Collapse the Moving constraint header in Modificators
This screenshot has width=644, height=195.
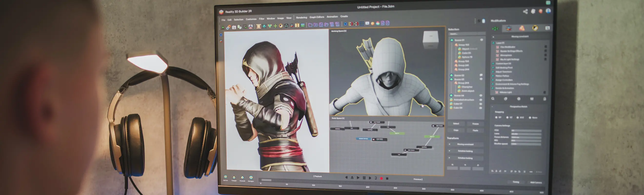click(493, 37)
